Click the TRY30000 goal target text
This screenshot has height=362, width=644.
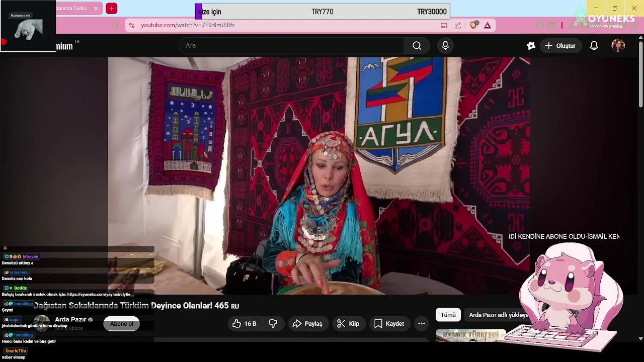point(432,12)
